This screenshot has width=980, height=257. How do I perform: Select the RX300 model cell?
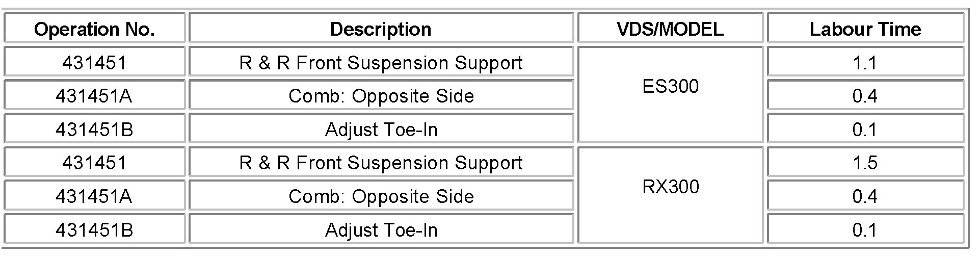(x=670, y=187)
